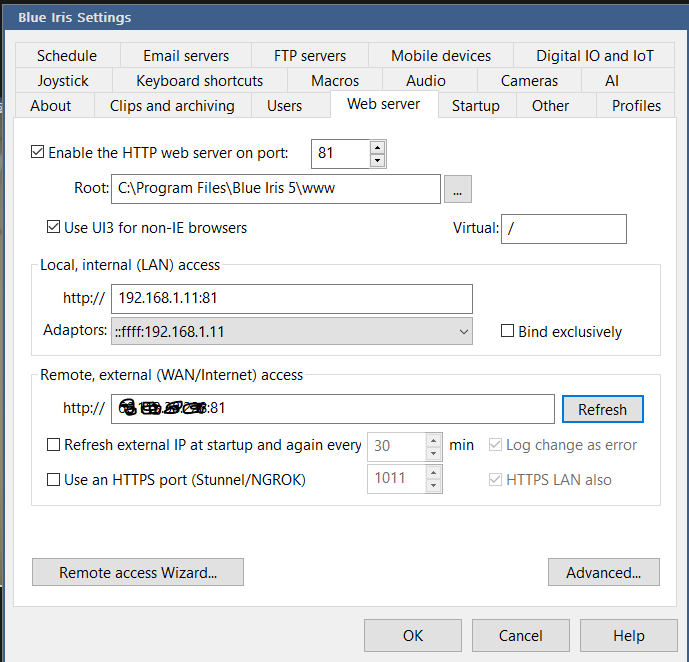Screen dimensions: 689x662
Task: Click the browse (...) button for Root folder
Action: click(x=457, y=188)
